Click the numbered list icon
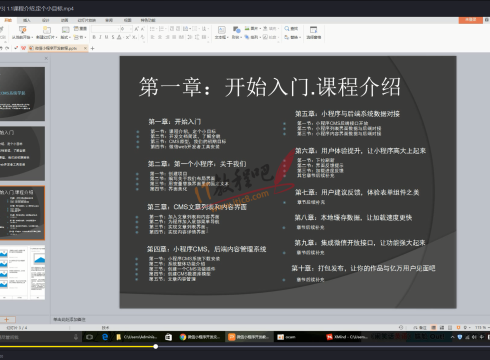490x360 pixels. coord(162,29)
